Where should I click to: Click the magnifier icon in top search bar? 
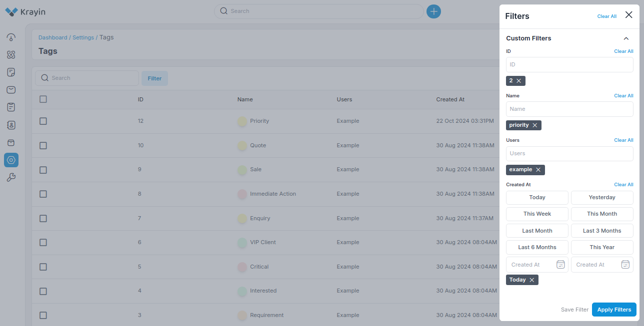pos(224,11)
